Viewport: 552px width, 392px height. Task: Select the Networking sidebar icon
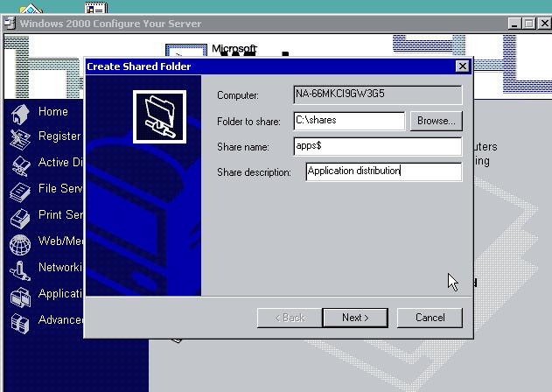click(x=20, y=270)
